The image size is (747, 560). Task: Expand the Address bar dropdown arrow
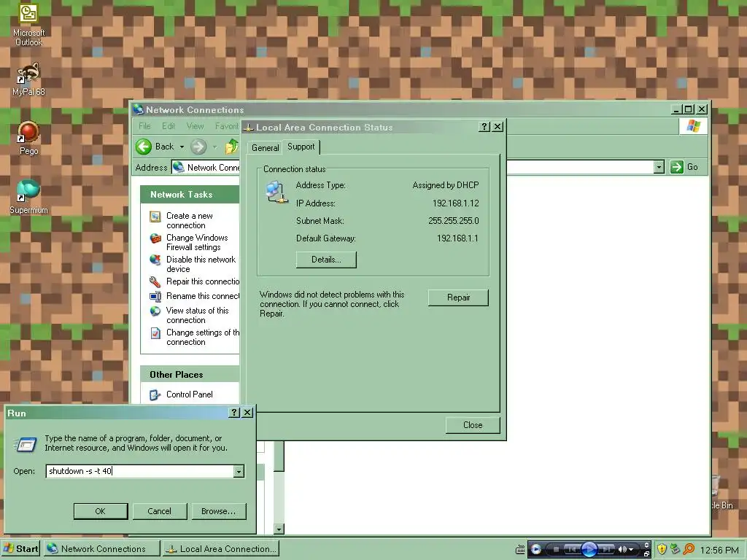click(x=659, y=167)
